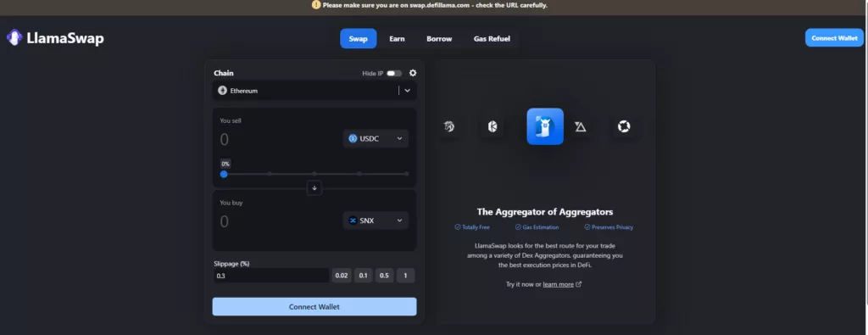Click the USDC token icon
The image size is (868, 335).
(353, 138)
